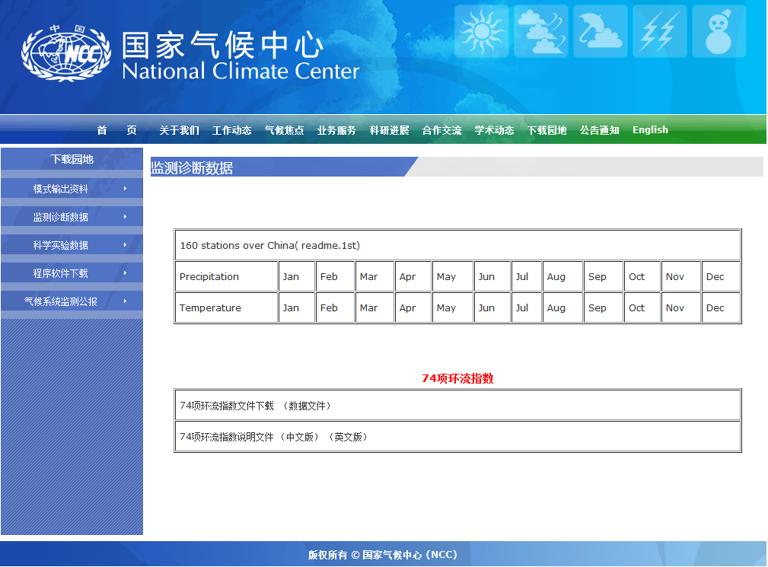Select 气候系统监测公报 sidebar entry
768x567 pixels.
61,302
